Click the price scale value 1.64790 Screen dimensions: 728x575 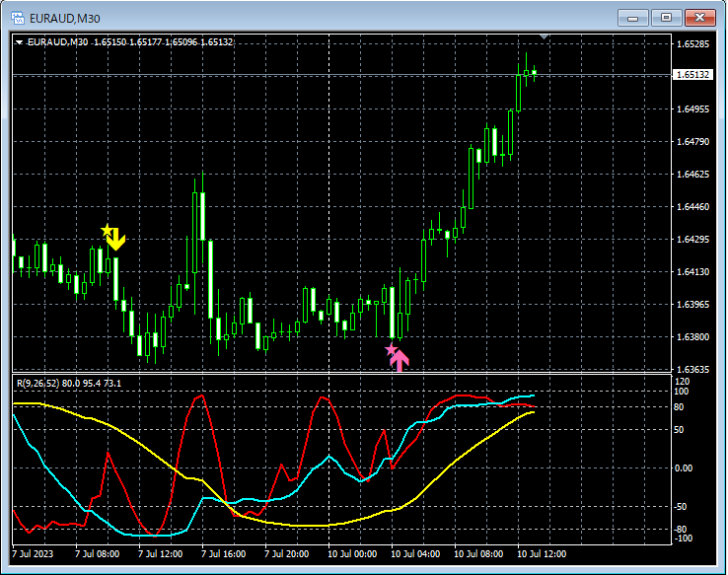tap(692, 142)
